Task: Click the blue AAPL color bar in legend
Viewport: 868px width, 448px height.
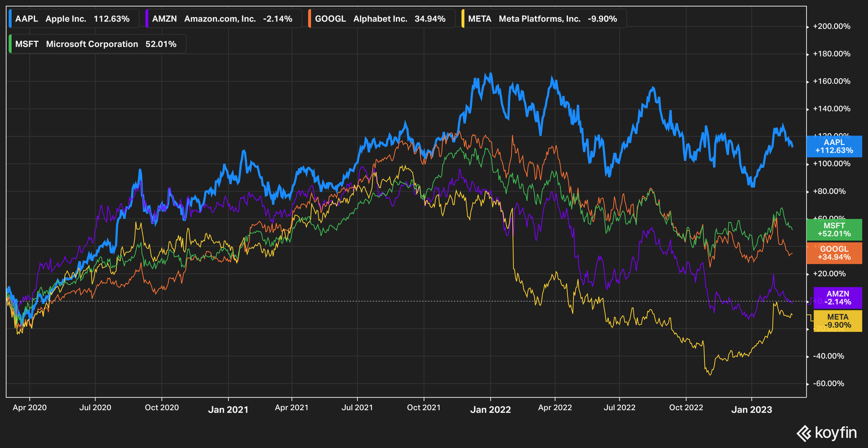Action: pyautogui.click(x=10, y=19)
